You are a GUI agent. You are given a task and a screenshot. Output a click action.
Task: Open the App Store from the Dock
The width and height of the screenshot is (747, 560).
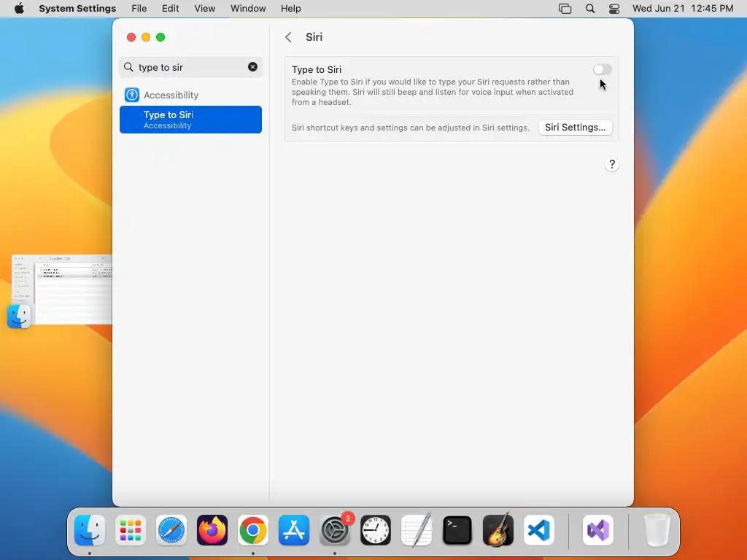pyautogui.click(x=294, y=530)
